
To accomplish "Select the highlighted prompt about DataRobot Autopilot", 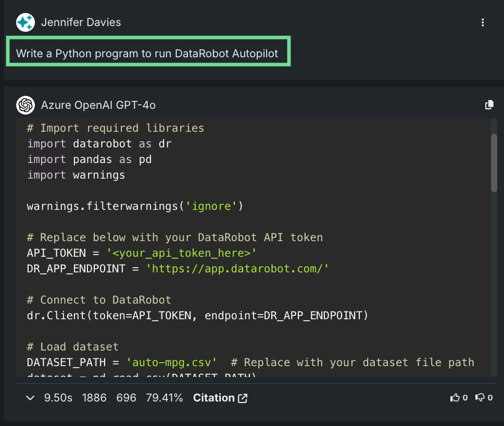I will click(x=147, y=53).
